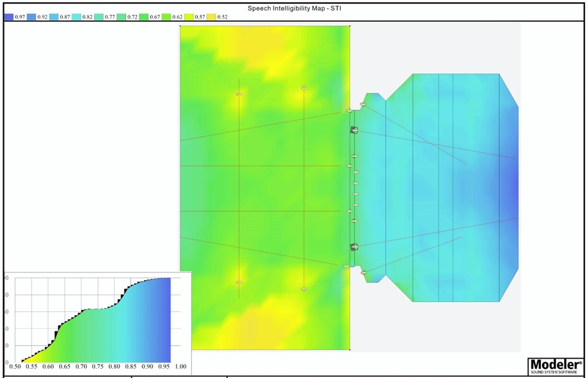
Task: Click the upper stage loudspeaker icon
Action: pyautogui.click(x=354, y=129)
